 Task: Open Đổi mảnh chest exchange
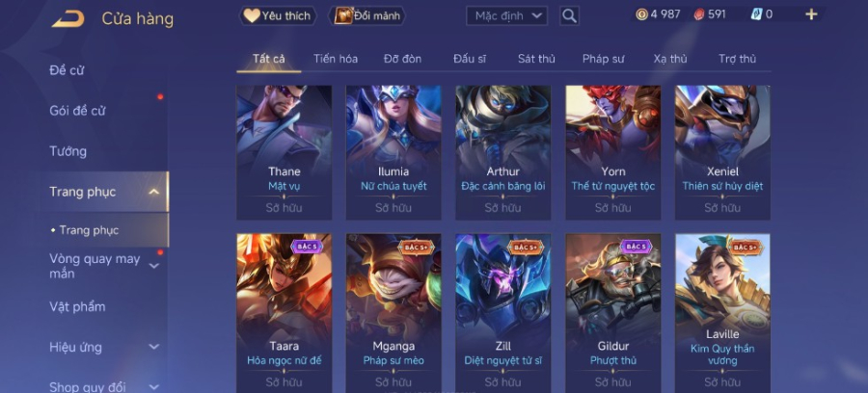pyautogui.click(x=367, y=16)
